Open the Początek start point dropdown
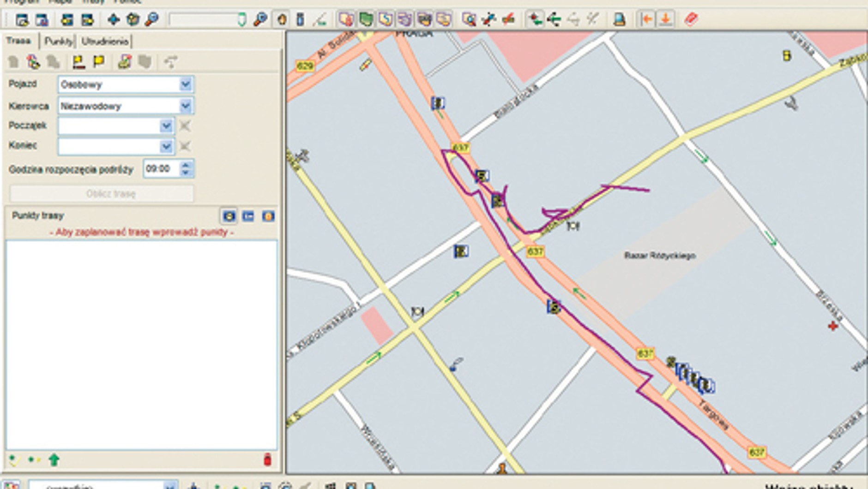 pos(166,126)
